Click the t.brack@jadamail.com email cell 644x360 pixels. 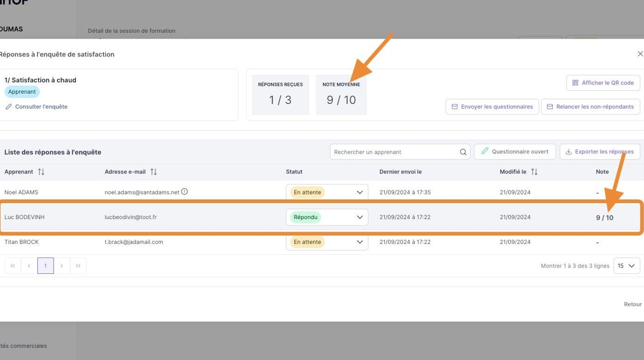(x=134, y=242)
